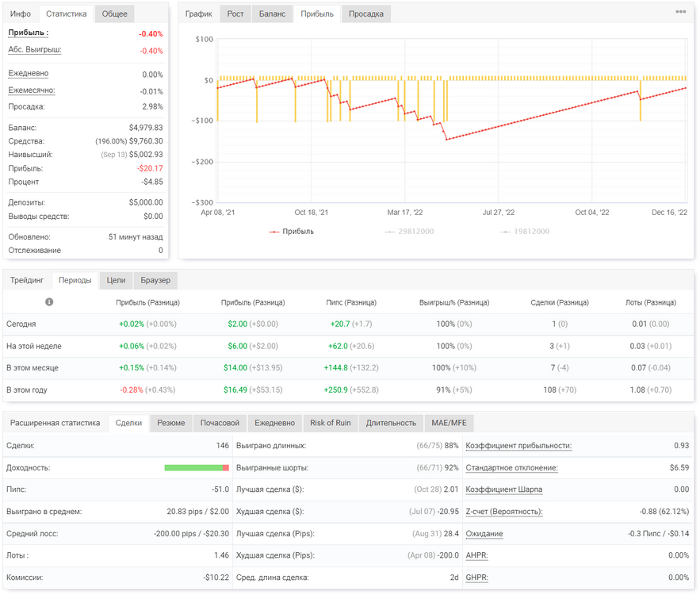Switch to the Трейдинг tab

point(27,281)
